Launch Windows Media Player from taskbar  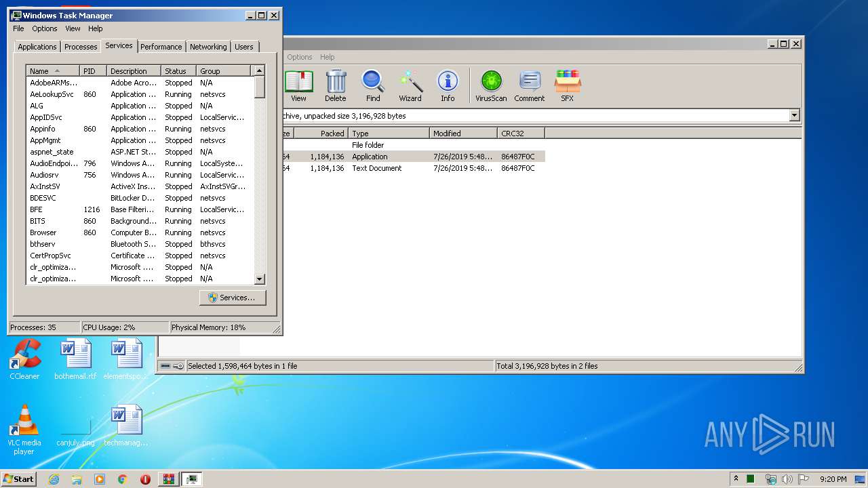100,479
